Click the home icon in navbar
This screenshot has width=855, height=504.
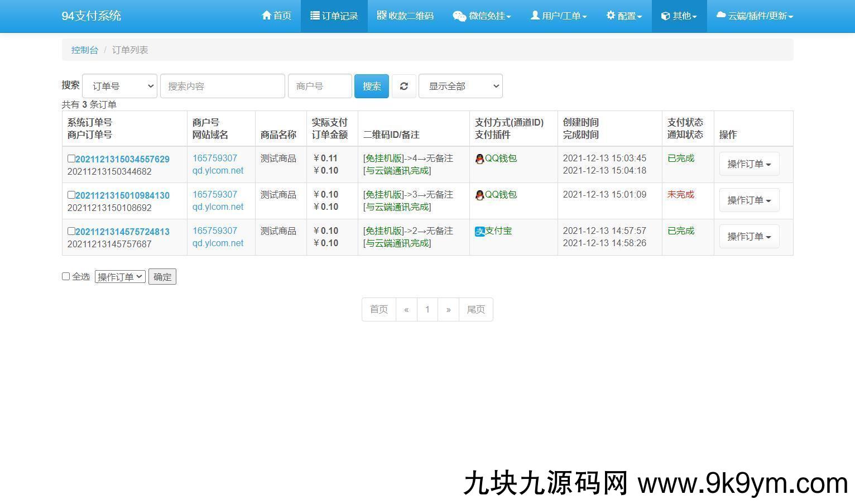(266, 16)
